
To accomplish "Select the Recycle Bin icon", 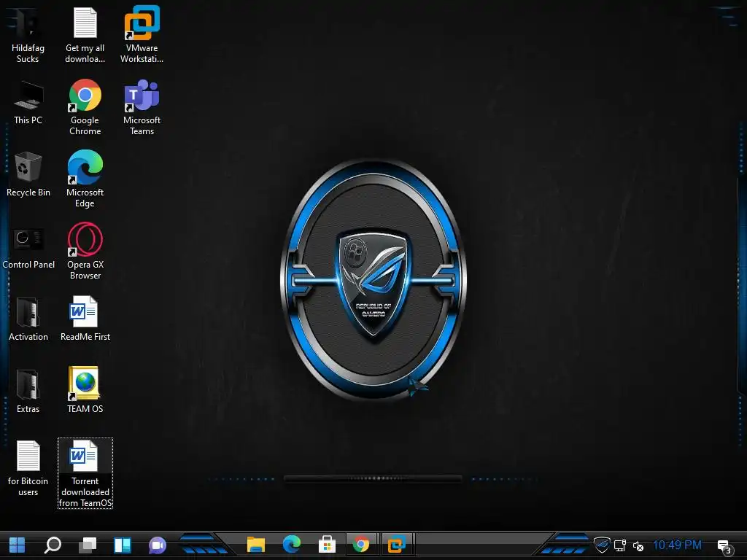I will 28,174.
